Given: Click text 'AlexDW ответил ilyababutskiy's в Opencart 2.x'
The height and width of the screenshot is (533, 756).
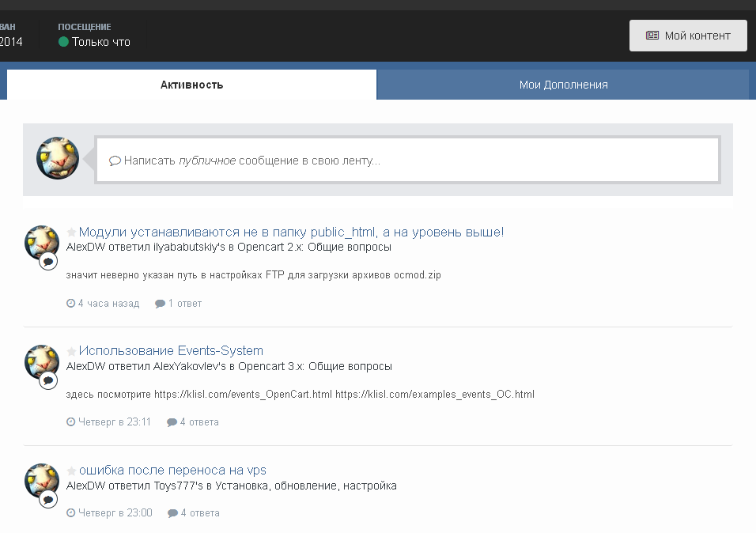Looking at the screenshot, I should (183, 247).
